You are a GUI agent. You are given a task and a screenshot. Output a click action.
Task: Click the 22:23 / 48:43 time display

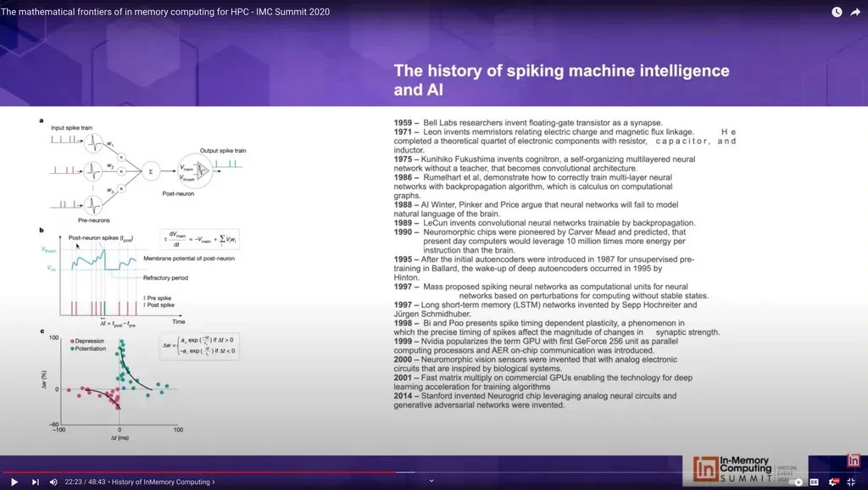click(85, 482)
